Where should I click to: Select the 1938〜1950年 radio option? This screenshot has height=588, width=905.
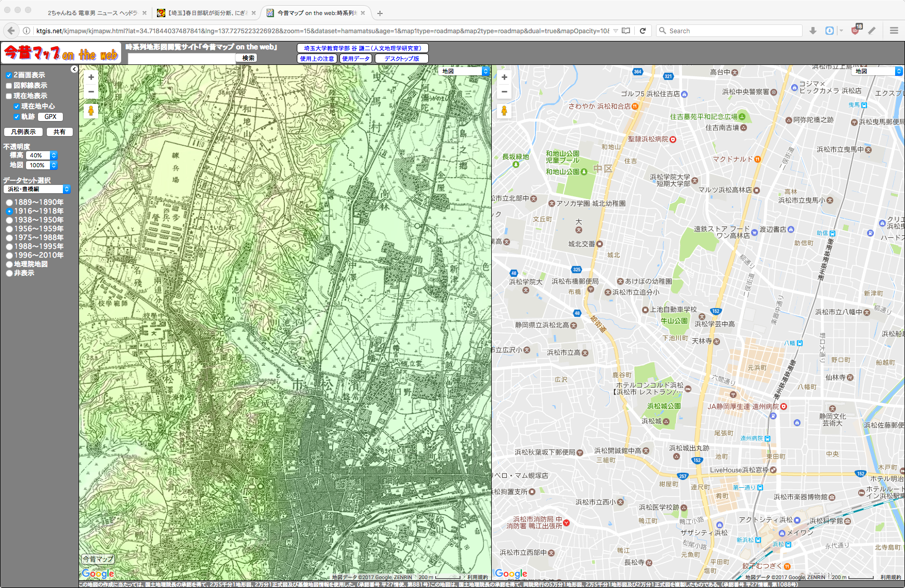pyautogui.click(x=9, y=220)
